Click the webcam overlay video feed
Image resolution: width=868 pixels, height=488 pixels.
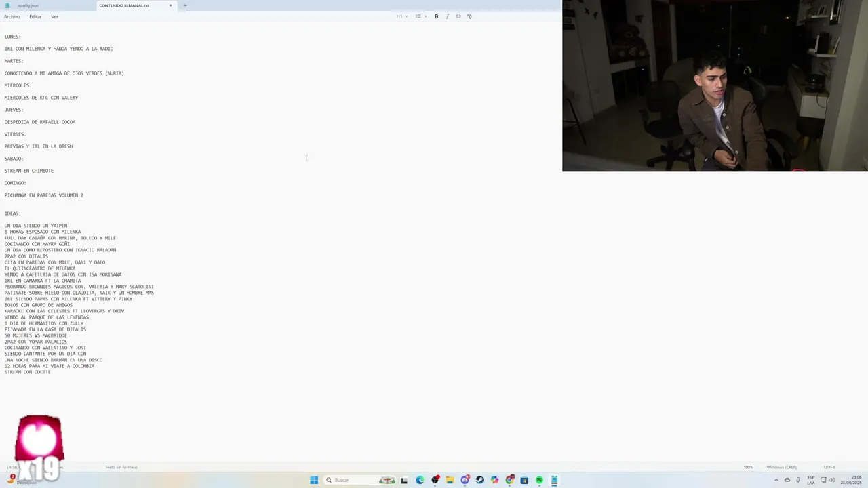click(715, 85)
